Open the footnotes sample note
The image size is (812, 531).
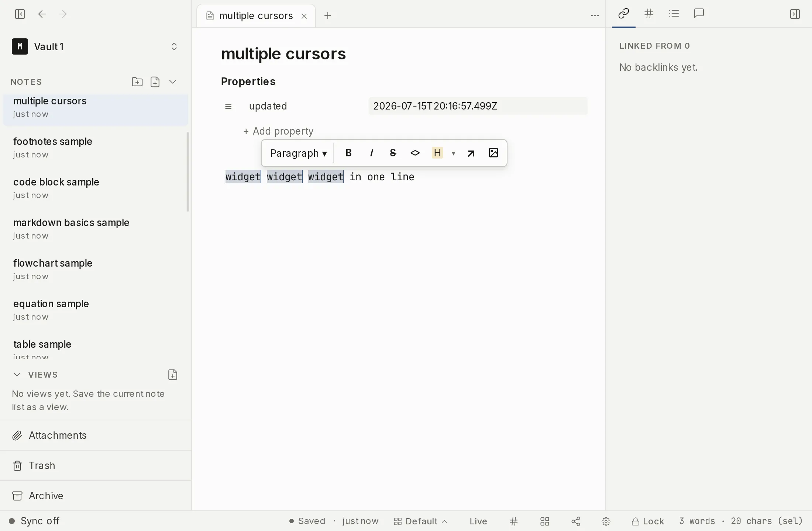pos(96,147)
